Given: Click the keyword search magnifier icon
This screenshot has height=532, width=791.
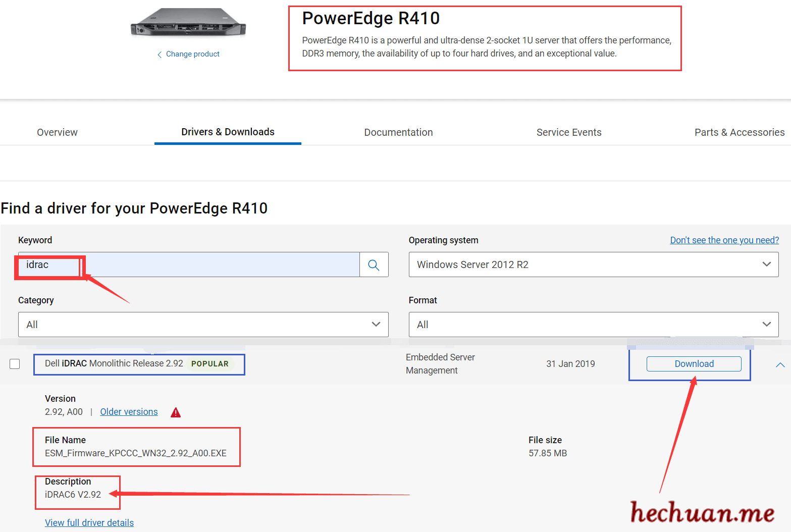Looking at the screenshot, I should pyautogui.click(x=374, y=265).
